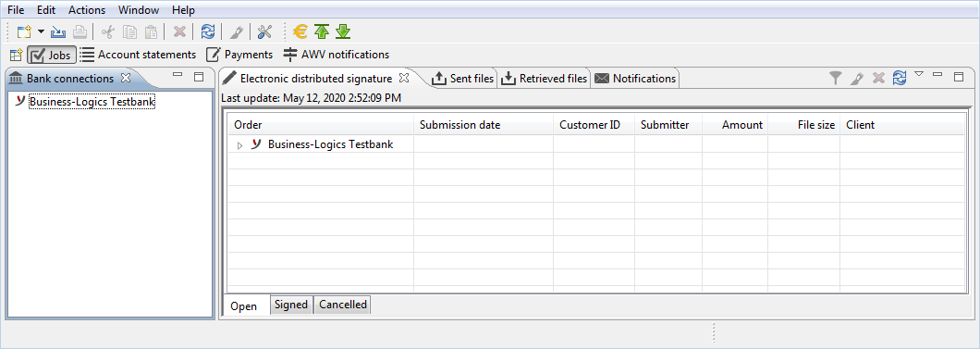Click the Submission date column header
The image size is (980, 349).
click(x=460, y=125)
